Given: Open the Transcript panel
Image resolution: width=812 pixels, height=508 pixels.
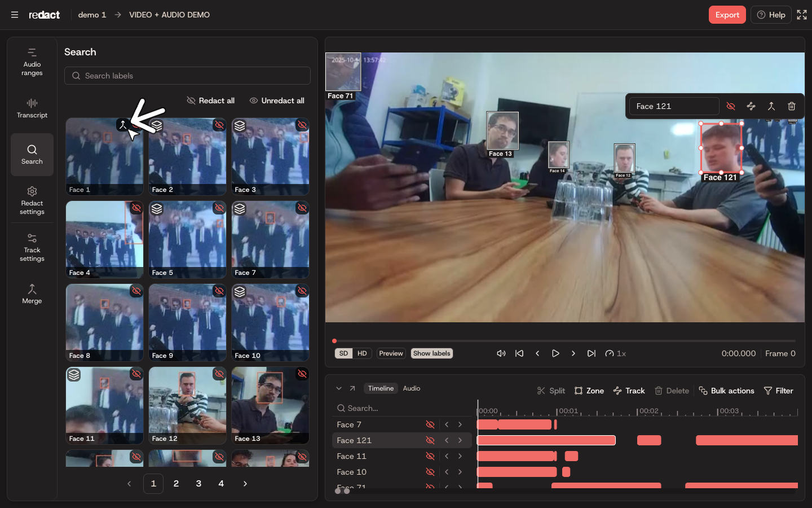Looking at the screenshot, I should coord(32,108).
